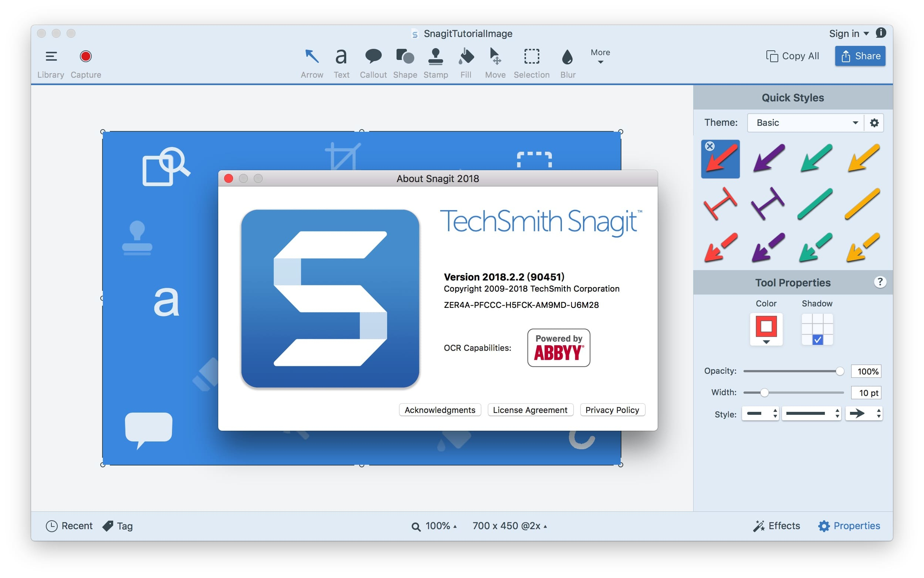This screenshot has width=924, height=578.
Task: Click the Opacity 100% field
Action: click(866, 371)
